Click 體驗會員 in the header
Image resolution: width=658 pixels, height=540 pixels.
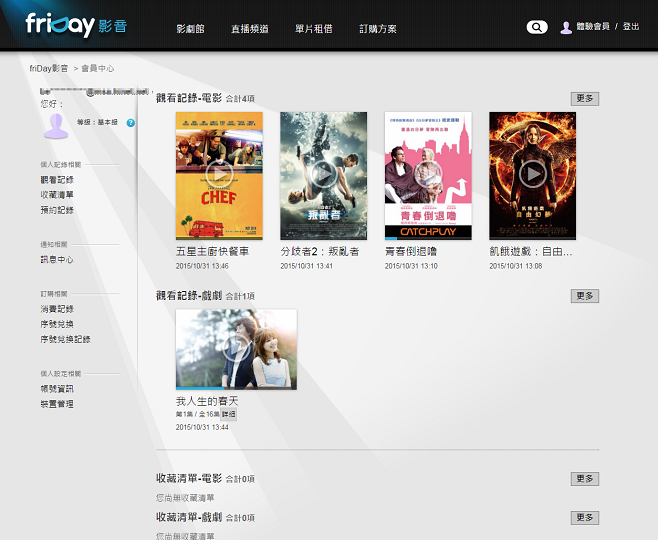tap(593, 27)
